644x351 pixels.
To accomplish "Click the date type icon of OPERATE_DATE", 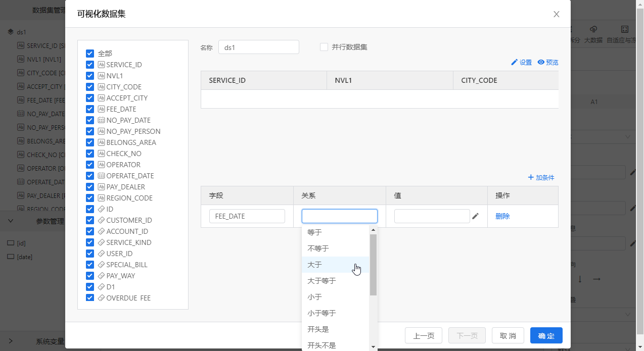I will (x=101, y=176).
